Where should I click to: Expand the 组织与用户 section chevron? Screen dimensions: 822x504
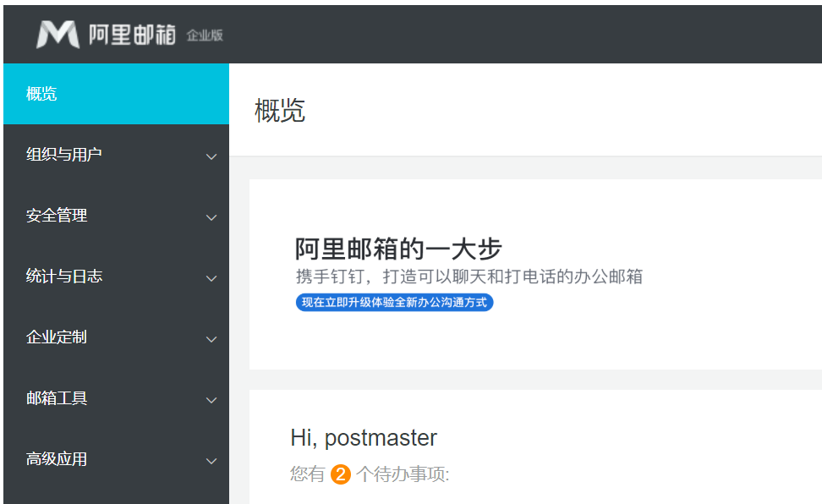click(211, 156)
